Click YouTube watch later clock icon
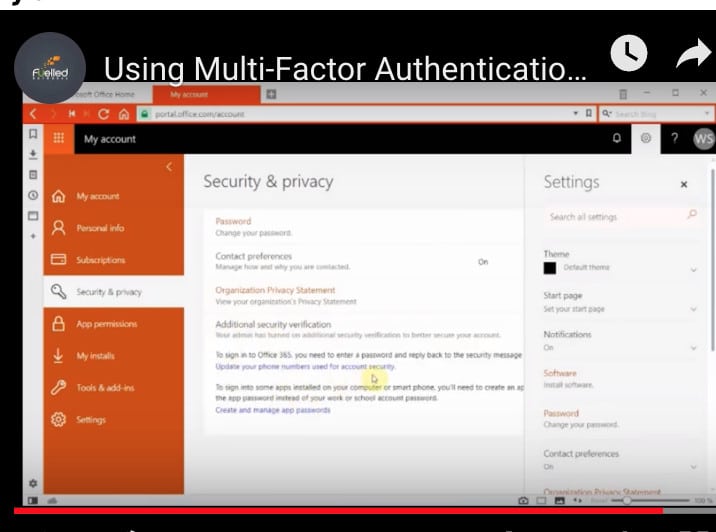The image size is (716, 532). [x=629, y=53]
